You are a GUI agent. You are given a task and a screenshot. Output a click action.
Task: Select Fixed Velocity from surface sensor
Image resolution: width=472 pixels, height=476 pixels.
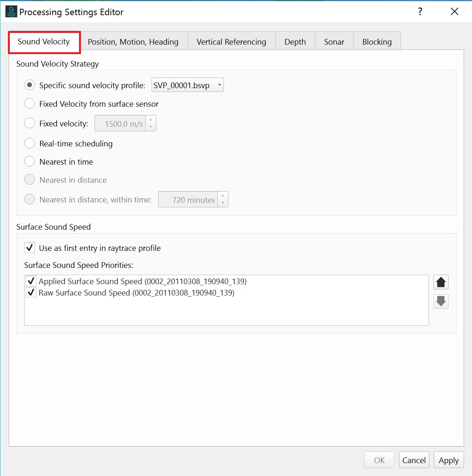(29, 104)
